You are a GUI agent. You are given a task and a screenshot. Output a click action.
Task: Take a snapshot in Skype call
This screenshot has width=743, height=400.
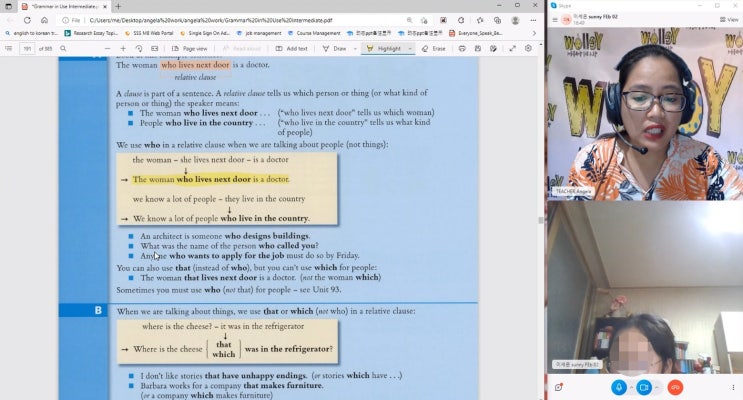point(559,387)
